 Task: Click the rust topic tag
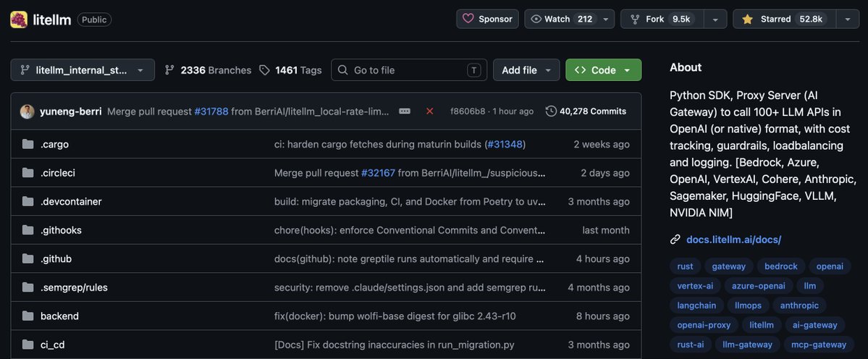tap(685, 266)
